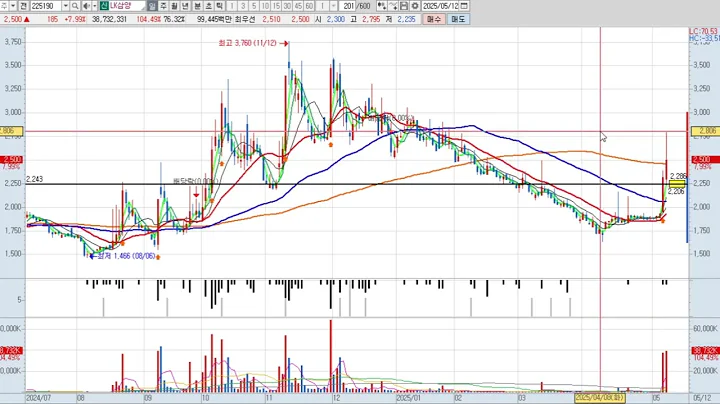Click the 2025/04/08(화) date marker
The width and height of the screenshot is (720, 404).
[600, 397]
